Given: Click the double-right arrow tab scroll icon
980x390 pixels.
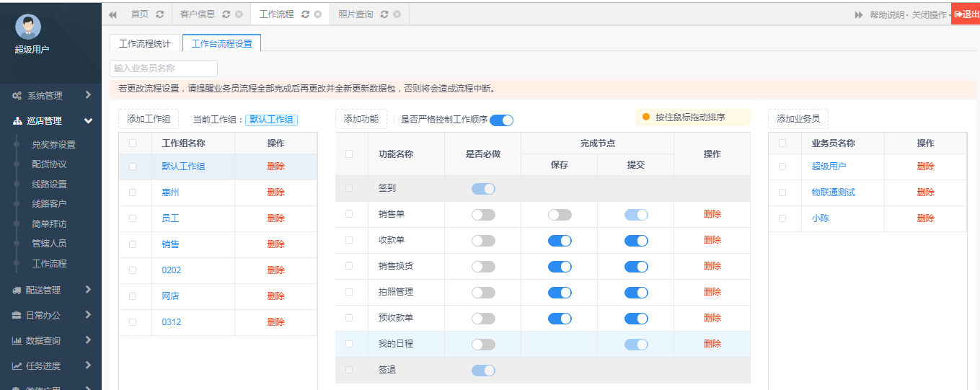Looking at the screenshot, I should (858, 14).
